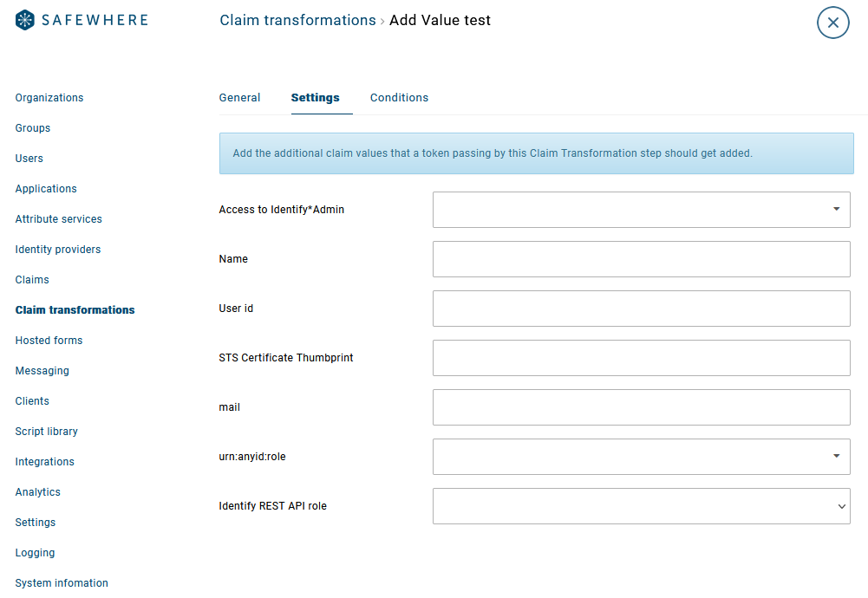View Analytics section
The height and width of the screenshot is (598, 868).
pyautogui.click(x=37, y=492)
